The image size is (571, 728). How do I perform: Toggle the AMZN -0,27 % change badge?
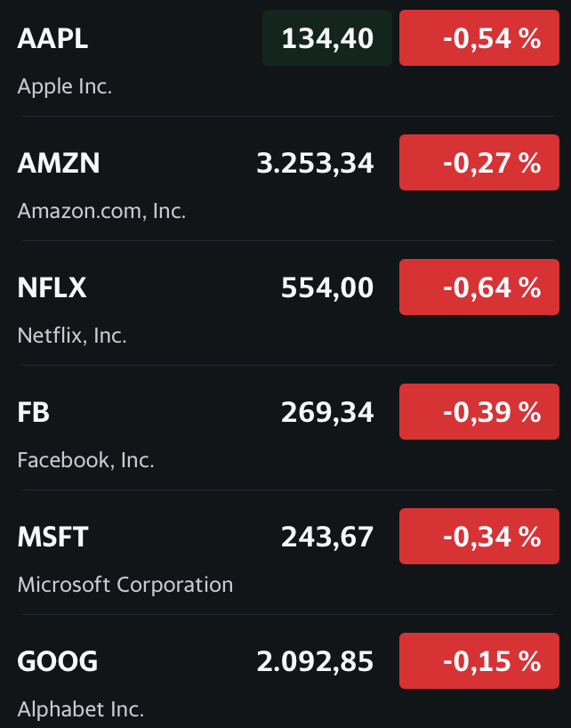coord(479,163)
